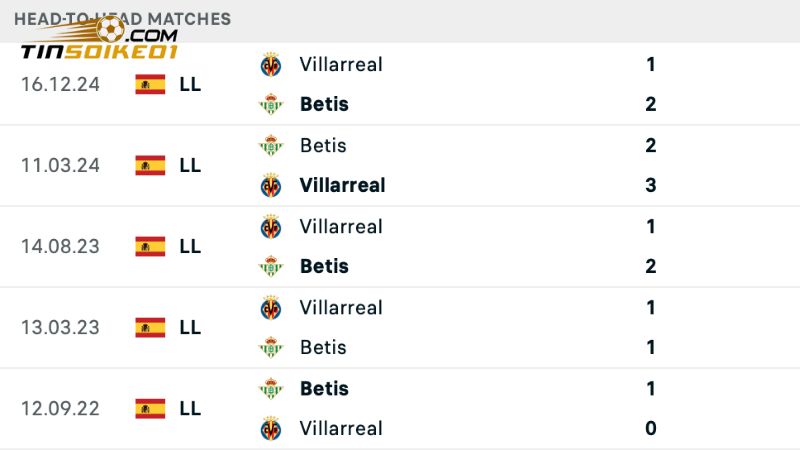Click Villarreal crest in 16.12.24 match

click(270, 65)
